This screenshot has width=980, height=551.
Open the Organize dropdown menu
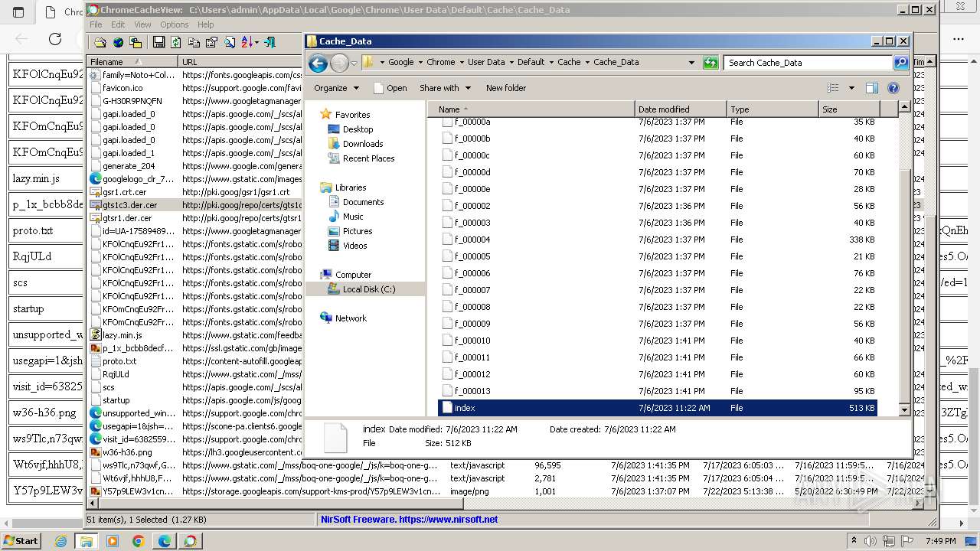(335, 88)
